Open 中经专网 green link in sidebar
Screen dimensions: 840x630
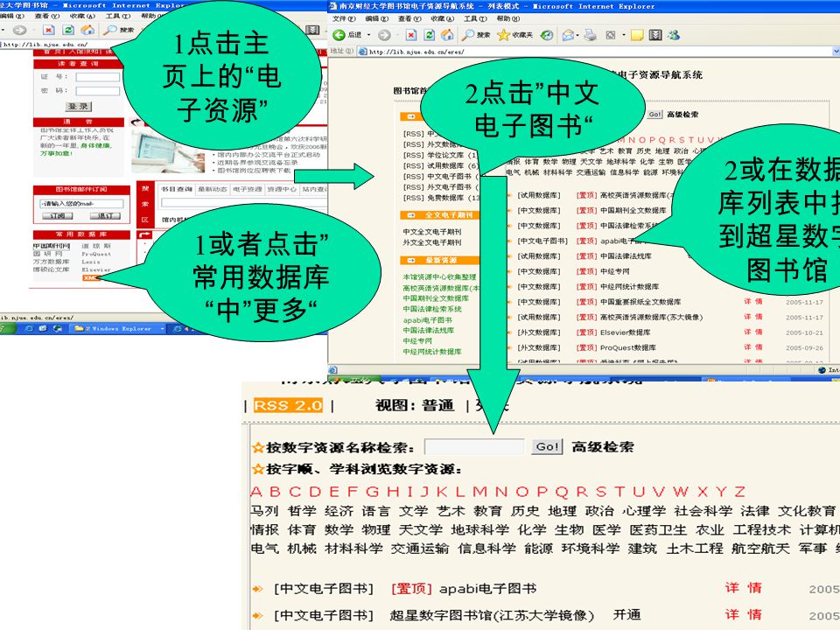417,340
